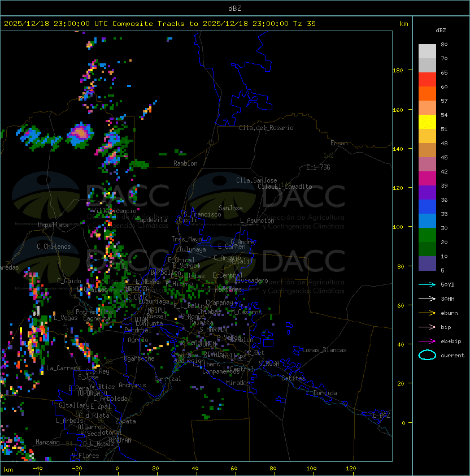Click the 'dBZ' title in top bar
The height and width of the screenshot is (476, 470).
[235, 8]
